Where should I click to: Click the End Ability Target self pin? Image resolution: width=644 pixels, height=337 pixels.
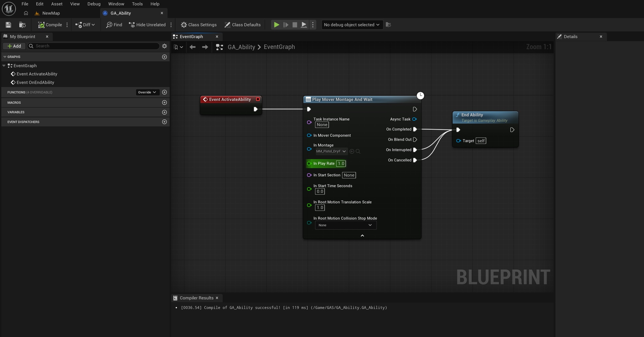pos(458,141)
